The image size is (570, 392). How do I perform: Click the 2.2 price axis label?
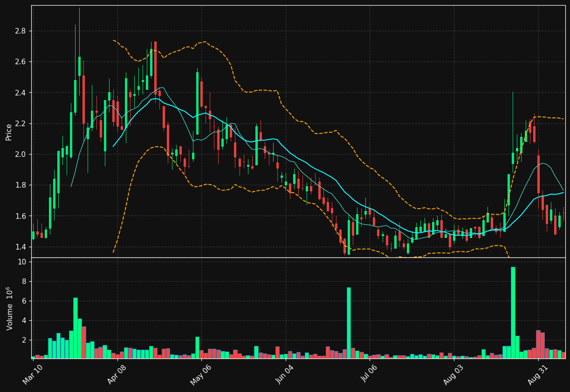click(21, 123)
